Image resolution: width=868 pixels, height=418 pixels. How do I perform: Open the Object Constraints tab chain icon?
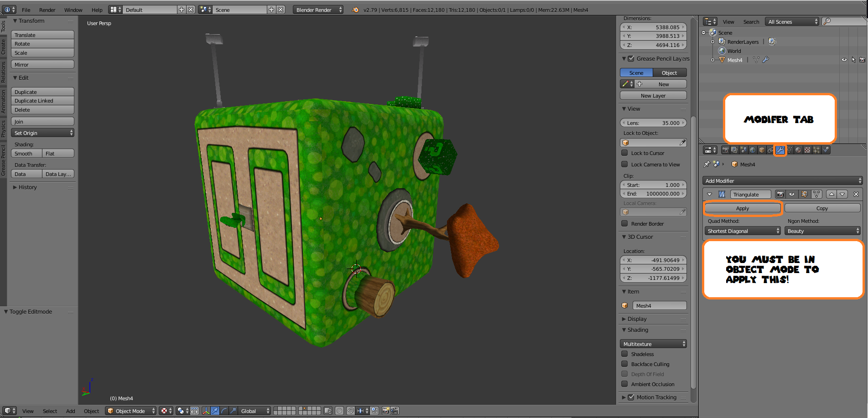click(x=771, y=150)
